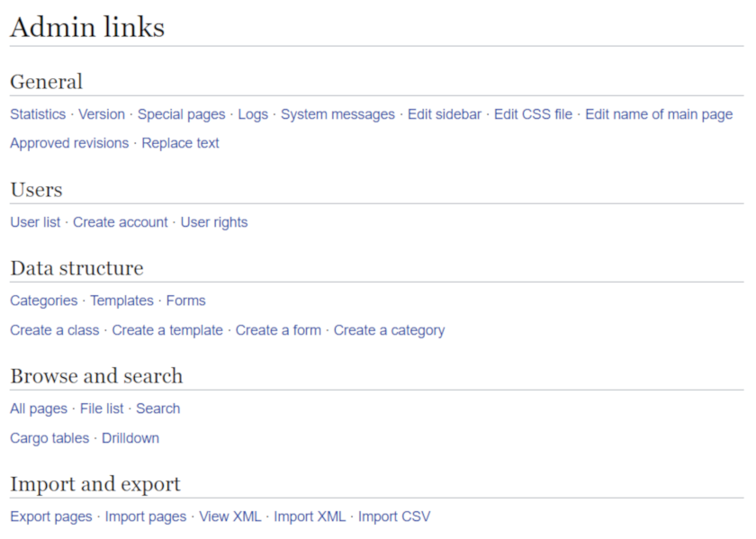Image resolution: width=756 pixels, height=539 pixels.
Task: Go to the Version page
Action: 102,114
